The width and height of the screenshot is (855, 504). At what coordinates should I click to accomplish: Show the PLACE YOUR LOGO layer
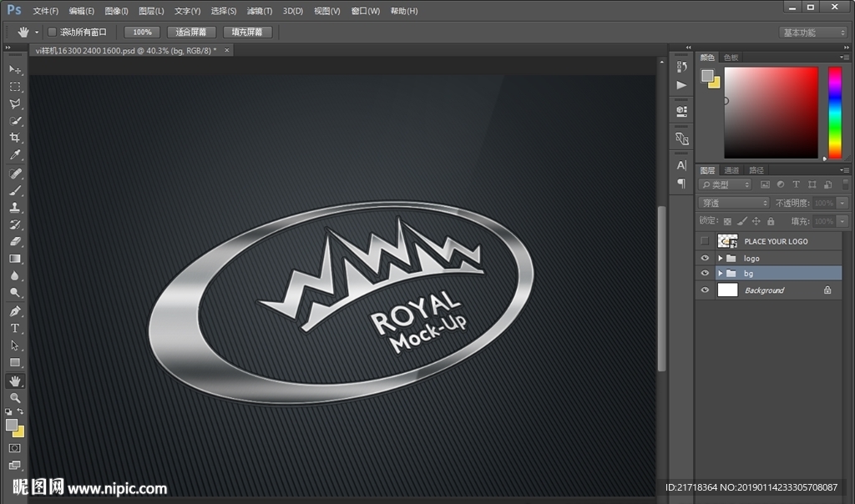point(705,241)
